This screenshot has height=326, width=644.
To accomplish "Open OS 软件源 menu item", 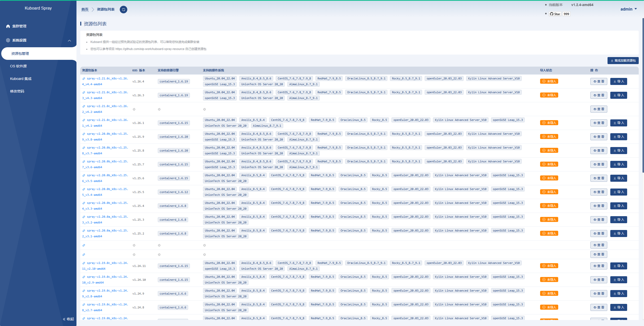I will tap(18, 66).
